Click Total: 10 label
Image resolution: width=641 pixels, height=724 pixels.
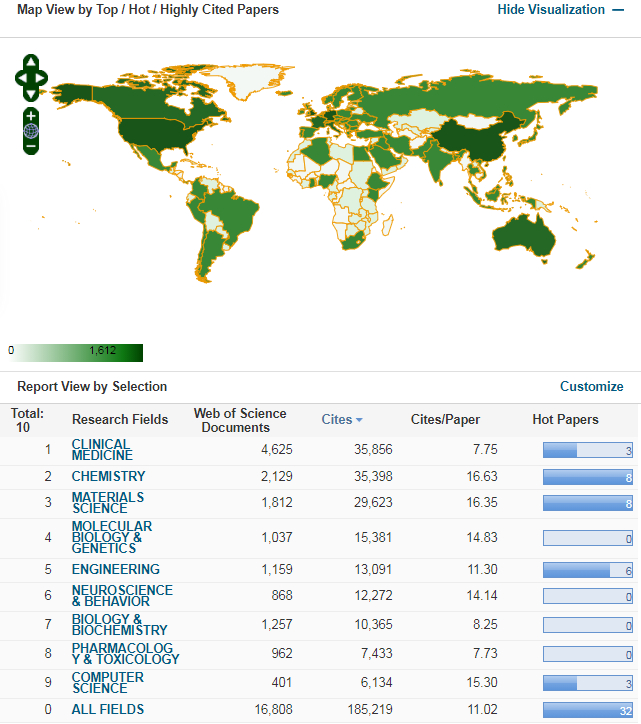tap(27, 420)
